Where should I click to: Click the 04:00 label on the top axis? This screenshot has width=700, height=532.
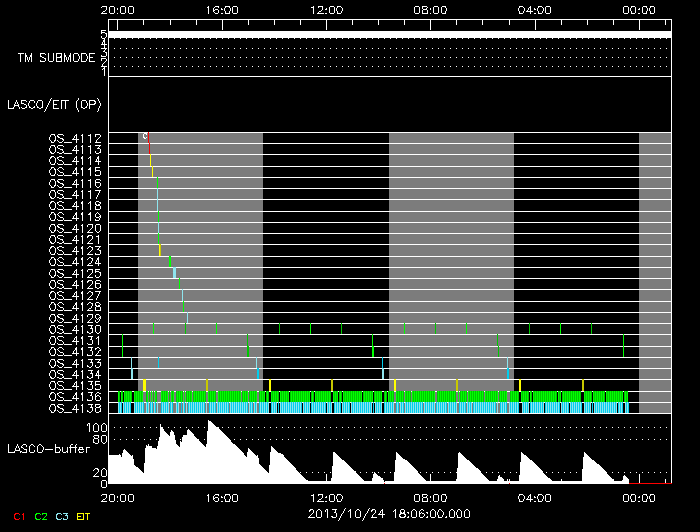pyautogui.click(x=534, y=9)
